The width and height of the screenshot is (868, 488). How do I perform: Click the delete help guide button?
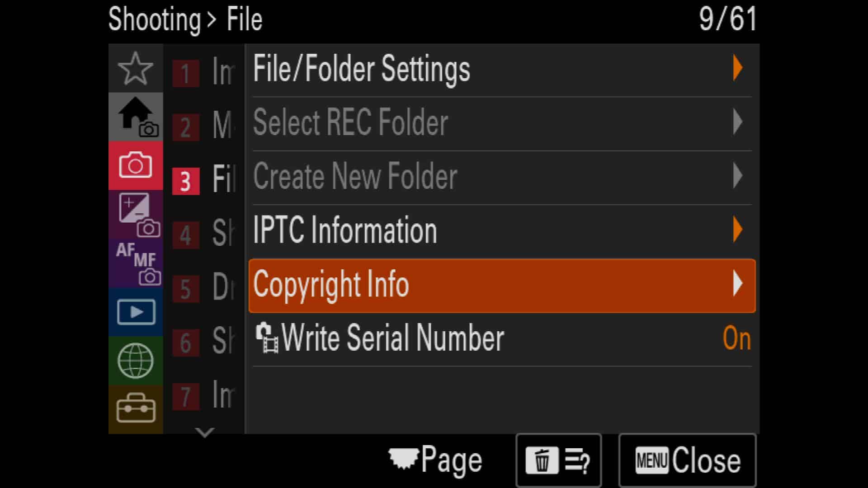pos(558,460)
